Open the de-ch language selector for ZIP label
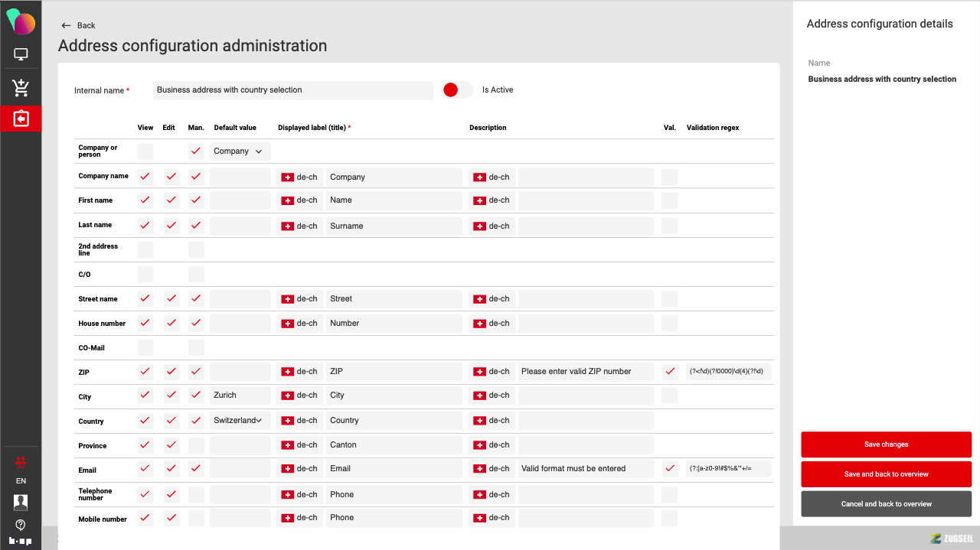The image size is (980, 550). pos(299,372)
